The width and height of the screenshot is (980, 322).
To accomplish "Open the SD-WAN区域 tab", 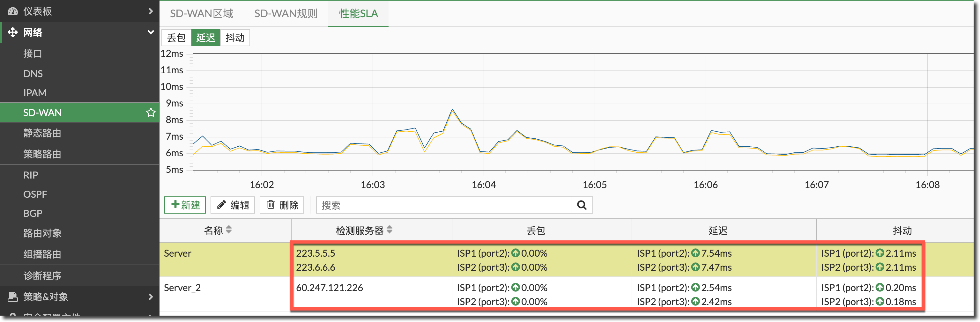I will 201,14.
